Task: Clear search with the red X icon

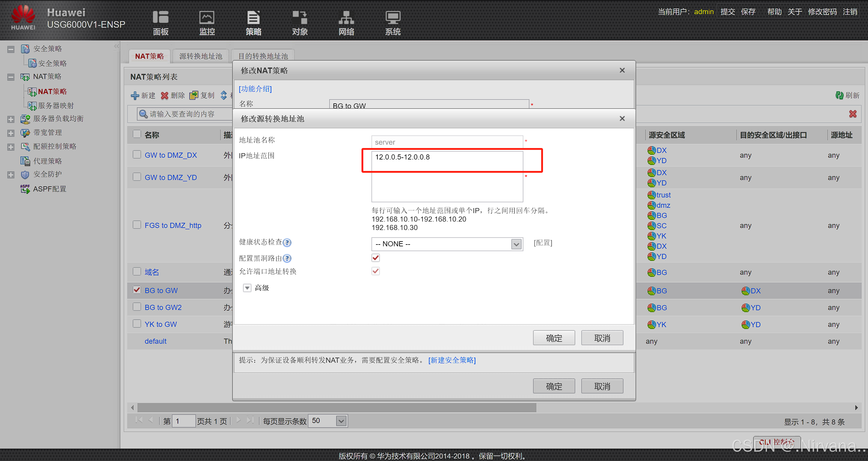Action: point(853,114)
